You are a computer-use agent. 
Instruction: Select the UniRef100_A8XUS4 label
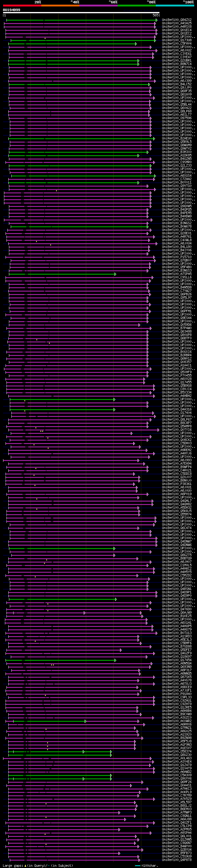177,176
